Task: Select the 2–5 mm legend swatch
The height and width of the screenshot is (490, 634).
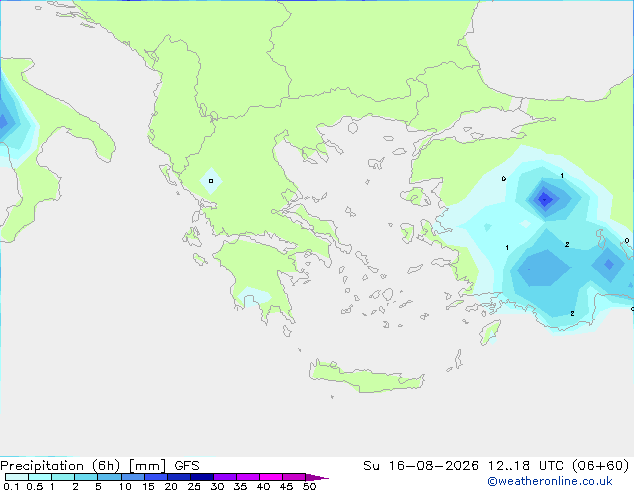Action: pos(86,477)
